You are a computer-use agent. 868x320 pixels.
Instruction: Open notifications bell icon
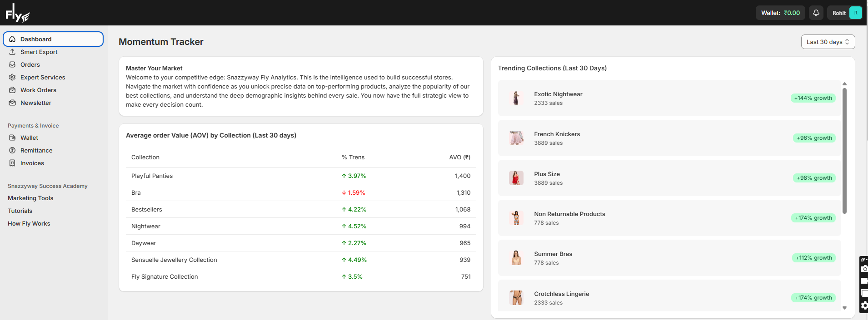(x=816, y=13)
